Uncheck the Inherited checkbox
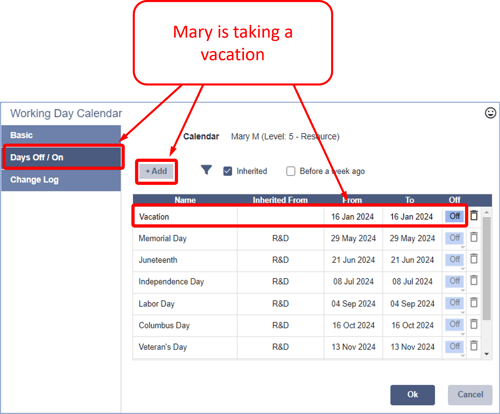500x414 pixels. (228, 171)
